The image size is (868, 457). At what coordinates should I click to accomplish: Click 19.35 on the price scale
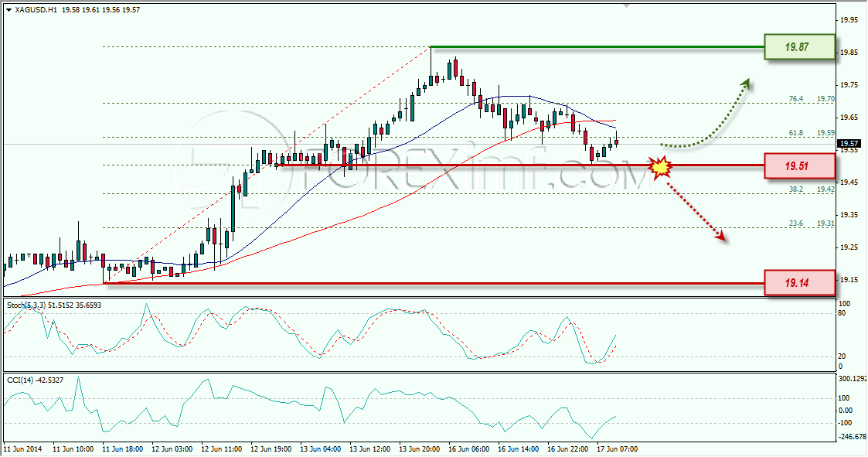[849, 215]
